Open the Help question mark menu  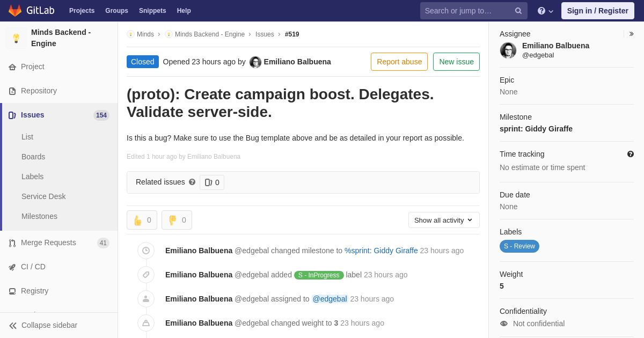click(545, 11)
